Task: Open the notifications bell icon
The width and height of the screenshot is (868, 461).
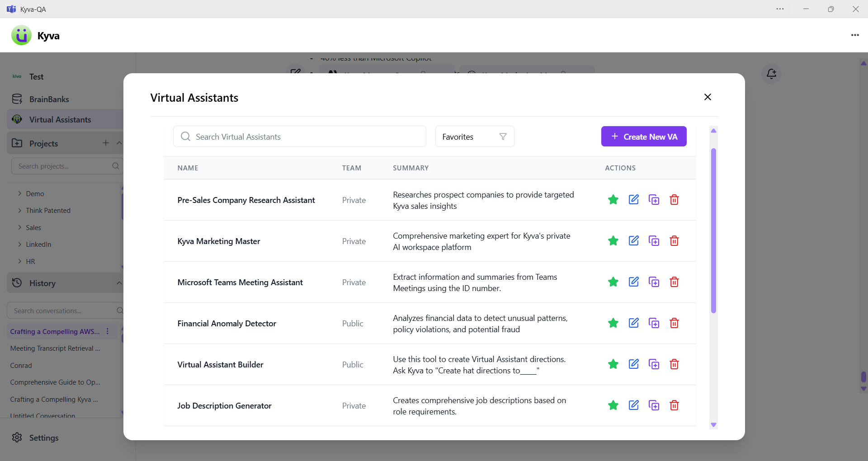Action: (772, 74)
